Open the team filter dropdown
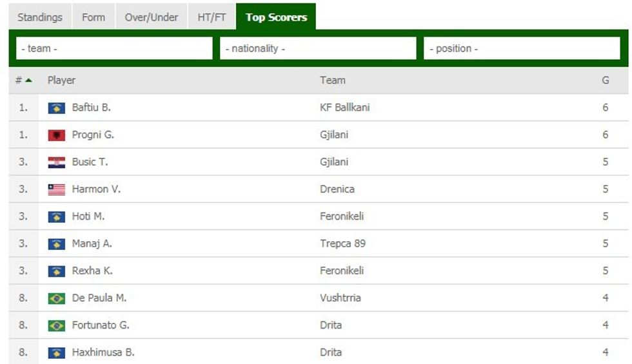Viewport: 632px width, 364px height. (114, 48)
